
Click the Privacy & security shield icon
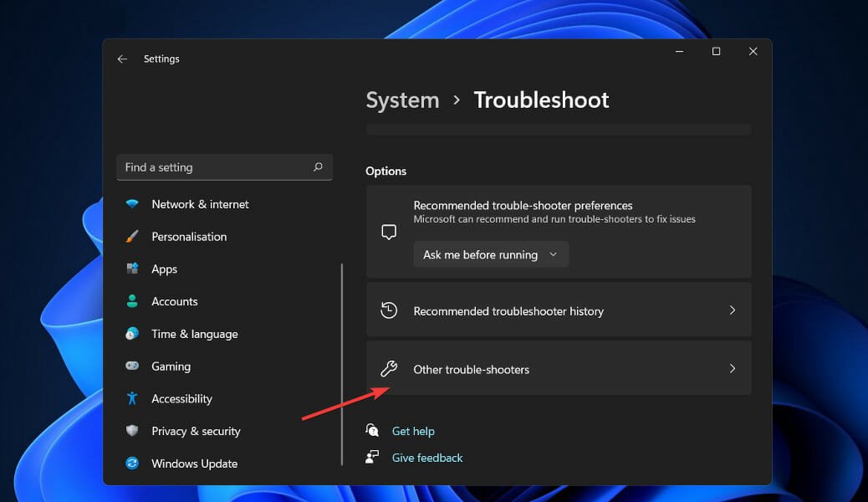pos(135,430)
